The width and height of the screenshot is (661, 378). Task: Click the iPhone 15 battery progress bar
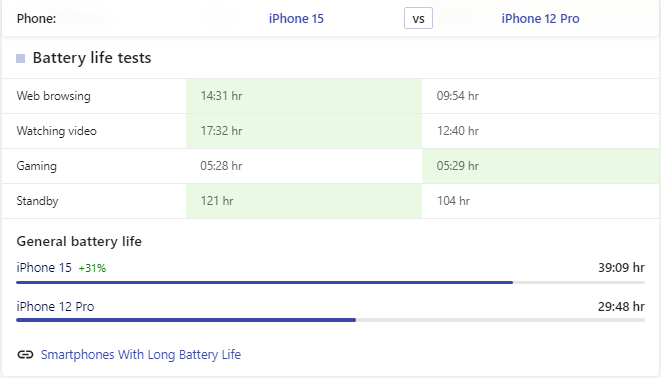coord(330,282)
